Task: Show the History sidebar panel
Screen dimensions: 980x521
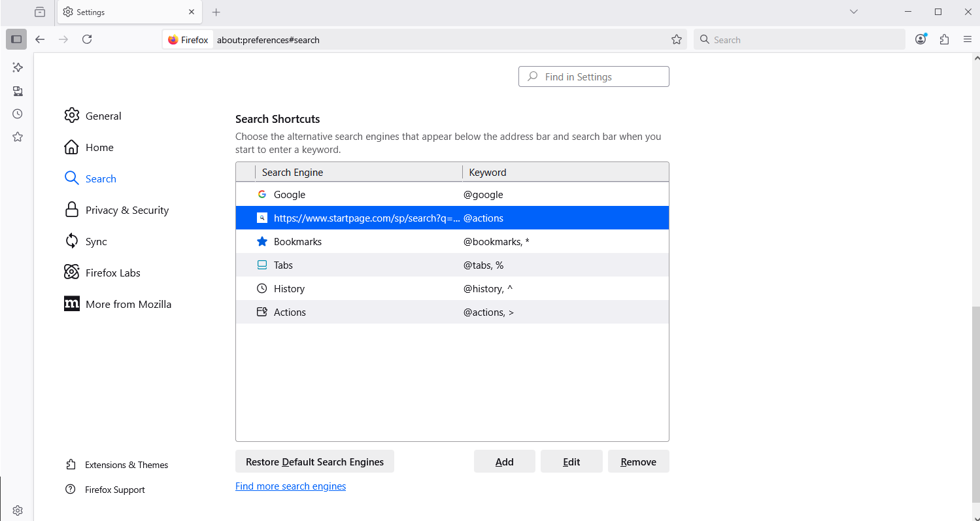Action: (18, 114)
